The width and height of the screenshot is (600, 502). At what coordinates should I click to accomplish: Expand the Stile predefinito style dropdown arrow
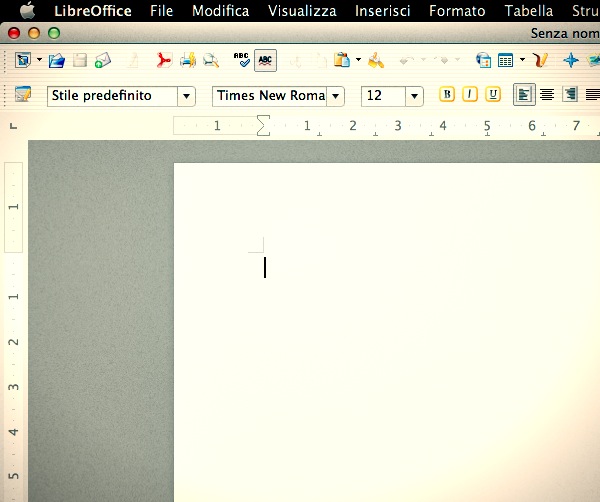tap(186, 96)
